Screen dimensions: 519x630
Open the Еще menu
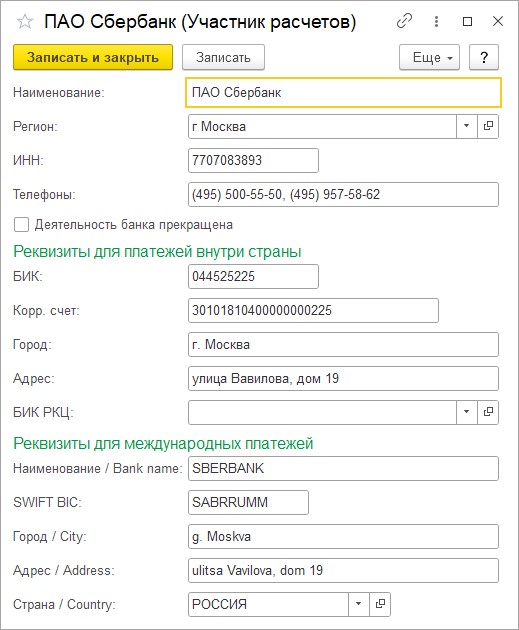(429, 57)
